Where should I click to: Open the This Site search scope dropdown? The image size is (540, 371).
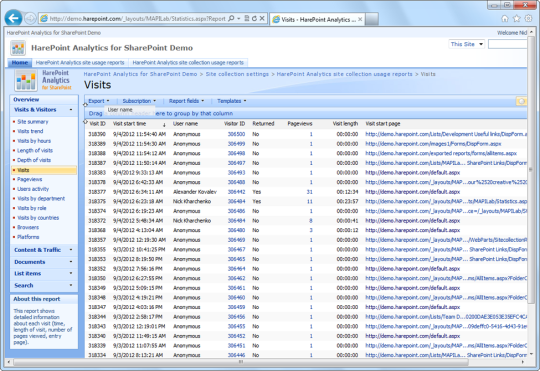click(467, 44)
